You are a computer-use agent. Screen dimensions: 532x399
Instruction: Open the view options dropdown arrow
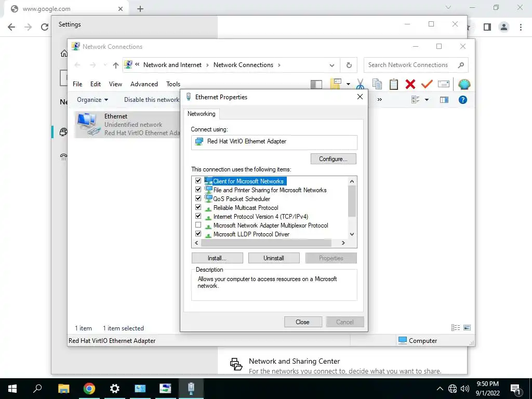pos(427,100)
